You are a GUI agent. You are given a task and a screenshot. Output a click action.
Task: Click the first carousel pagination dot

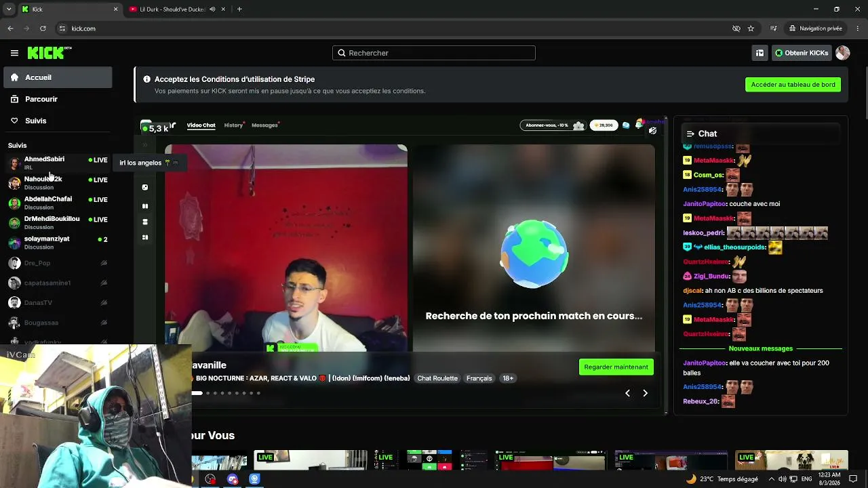pos(197,393)
